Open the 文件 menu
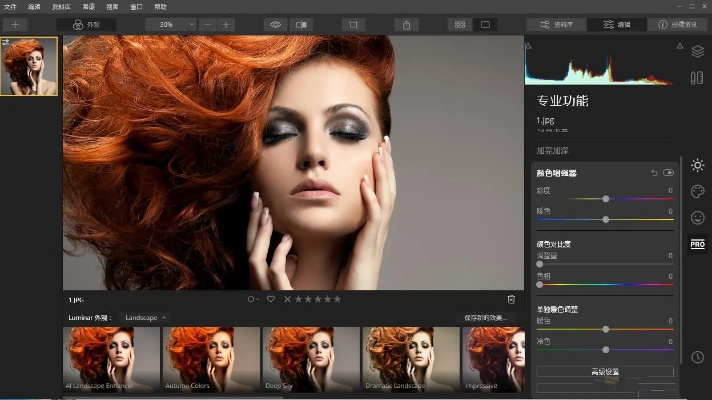Screen dimensions: 712x400 click(10, 6)
